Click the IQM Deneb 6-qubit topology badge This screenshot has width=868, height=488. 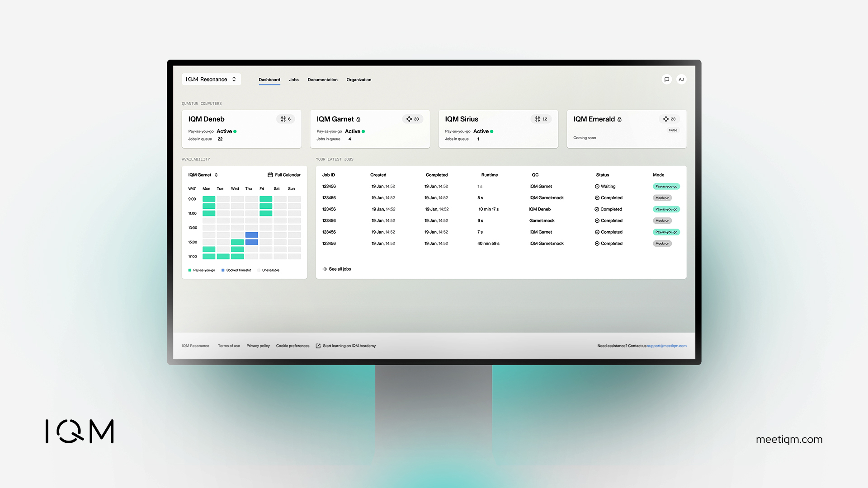pyautogui.click(x=285, y=119)
